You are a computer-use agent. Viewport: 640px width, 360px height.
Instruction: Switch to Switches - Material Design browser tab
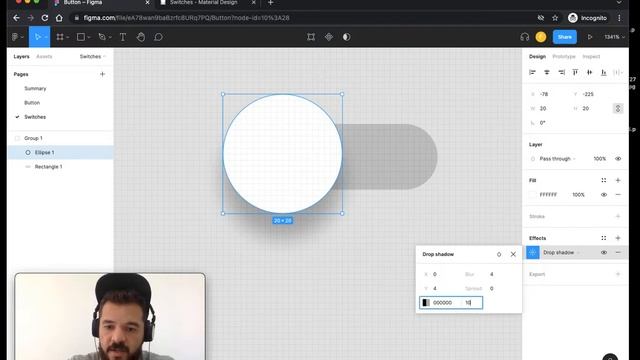coord(203,3)
